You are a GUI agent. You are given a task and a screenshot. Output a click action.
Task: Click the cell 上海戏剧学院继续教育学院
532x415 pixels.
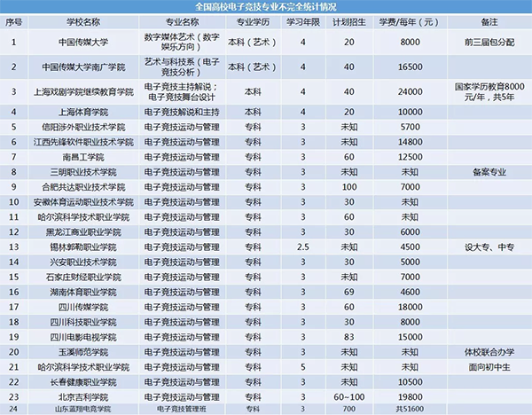tap(83, 91)
